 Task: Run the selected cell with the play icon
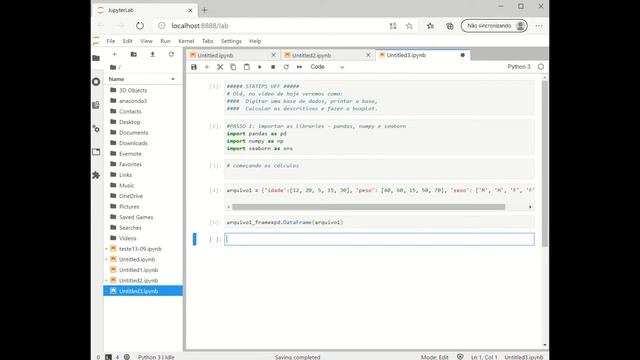point(260,67)
